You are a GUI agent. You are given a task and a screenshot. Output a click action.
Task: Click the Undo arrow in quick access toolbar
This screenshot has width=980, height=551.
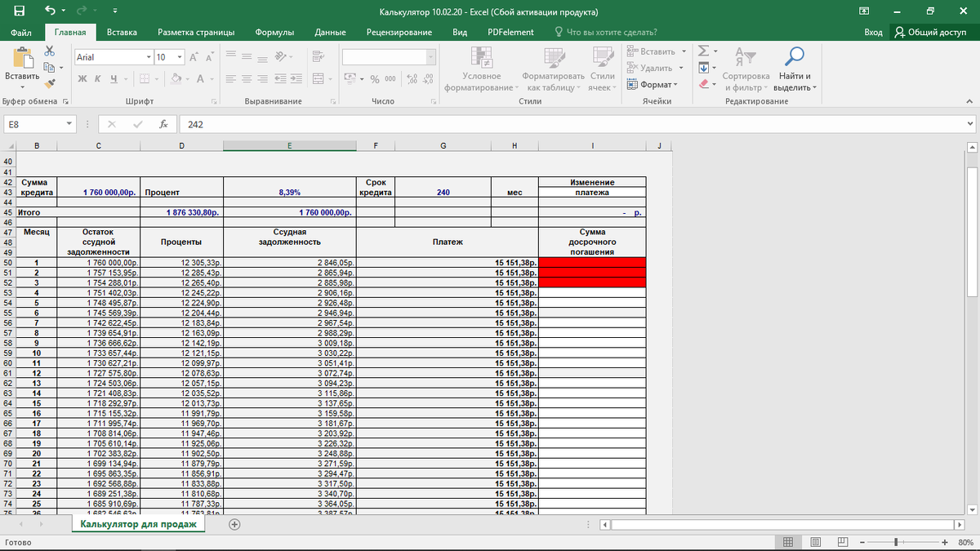51,11
